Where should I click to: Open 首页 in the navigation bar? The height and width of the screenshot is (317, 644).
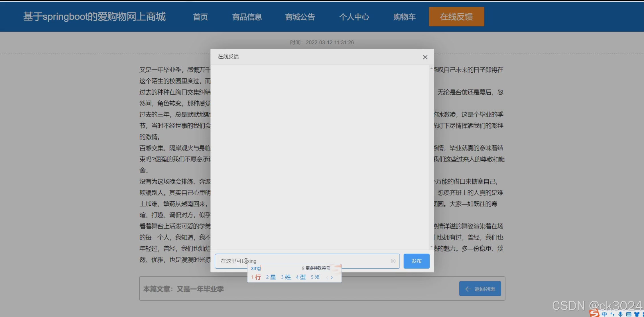(x=200, y=17)
